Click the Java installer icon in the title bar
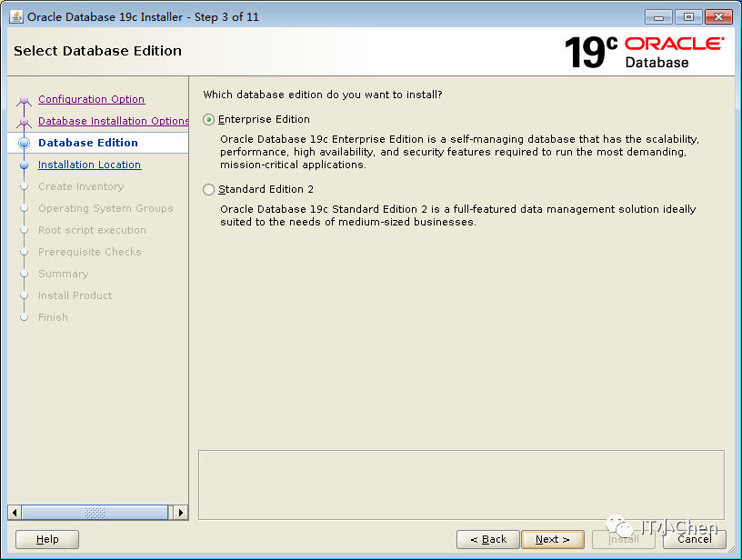The image size is (742, 560). coord(16,17)
